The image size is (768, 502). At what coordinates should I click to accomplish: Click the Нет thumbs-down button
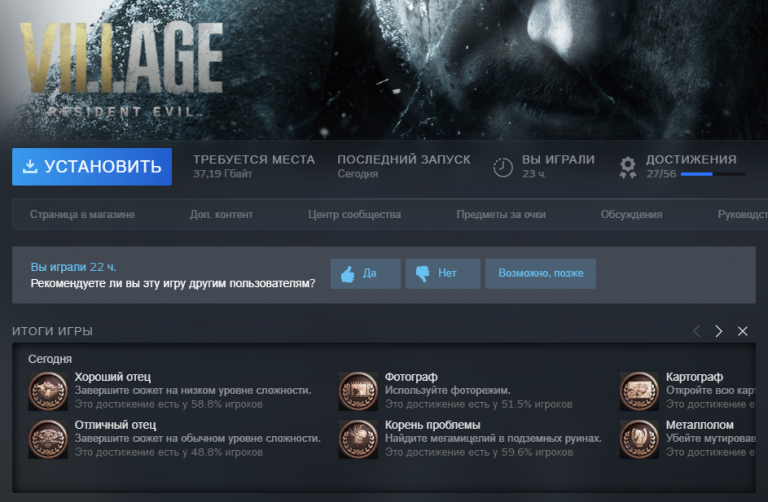pyautogui.click(x=443, y=273)
